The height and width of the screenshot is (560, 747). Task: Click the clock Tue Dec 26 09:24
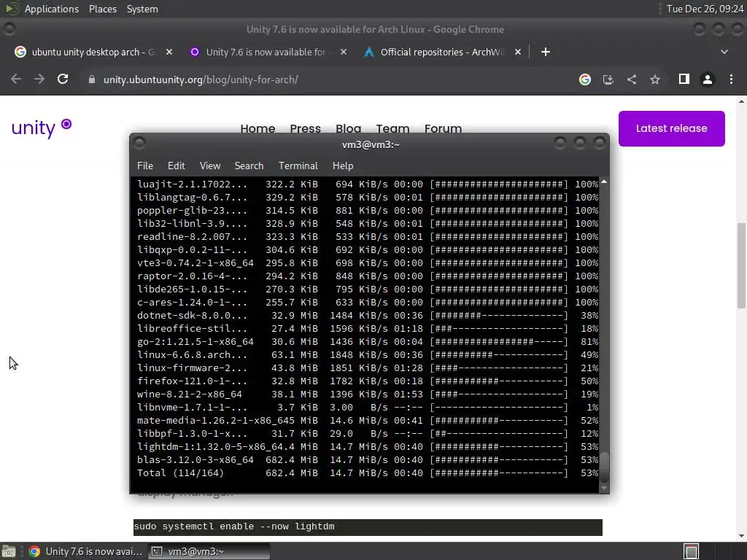point(705,9)
